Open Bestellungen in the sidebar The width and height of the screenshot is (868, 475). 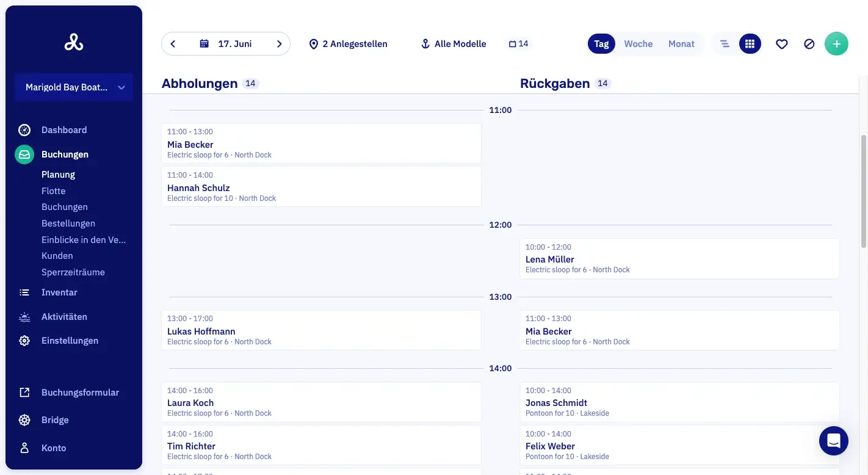coord(68,223)
